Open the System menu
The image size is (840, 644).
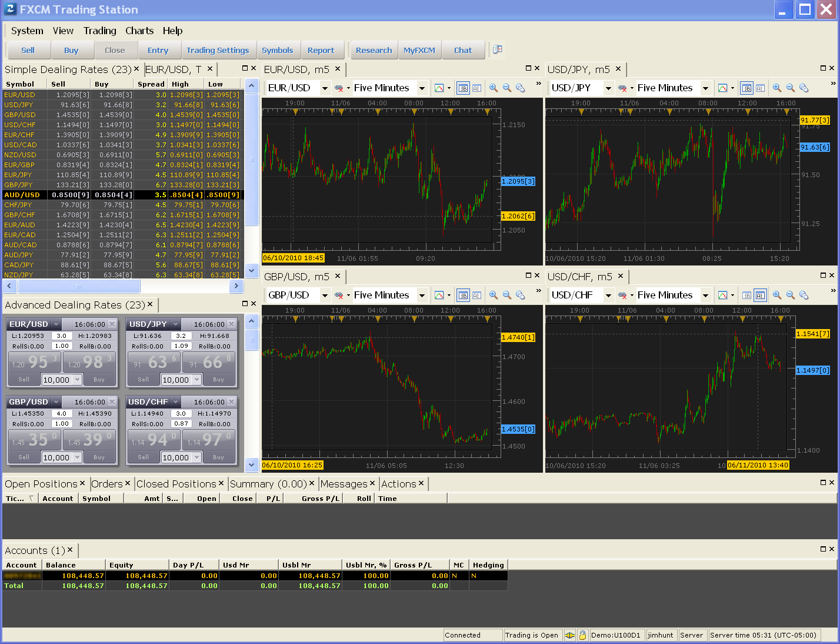[27, 31]
